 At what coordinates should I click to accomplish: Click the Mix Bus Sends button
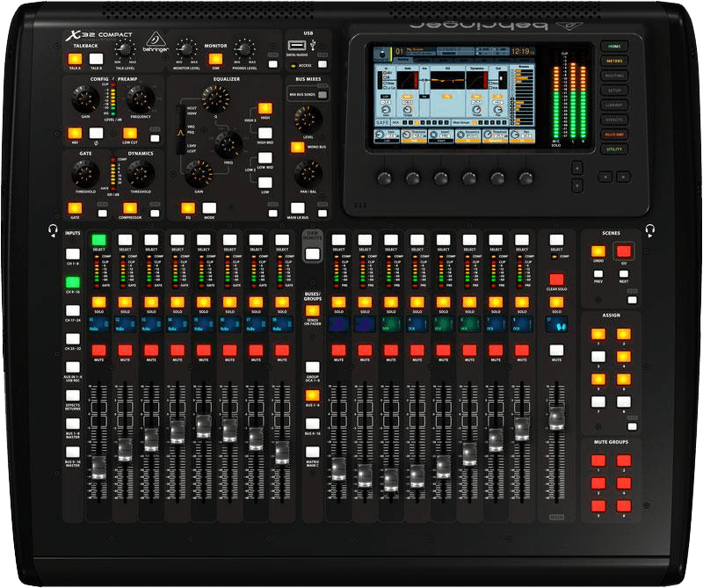click(322, 94)
